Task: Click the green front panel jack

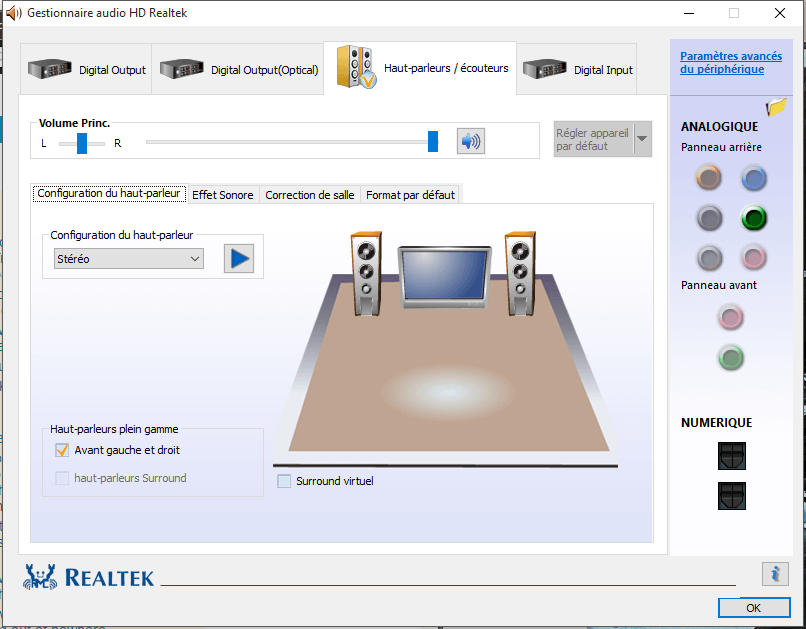Action: (730, 357)
